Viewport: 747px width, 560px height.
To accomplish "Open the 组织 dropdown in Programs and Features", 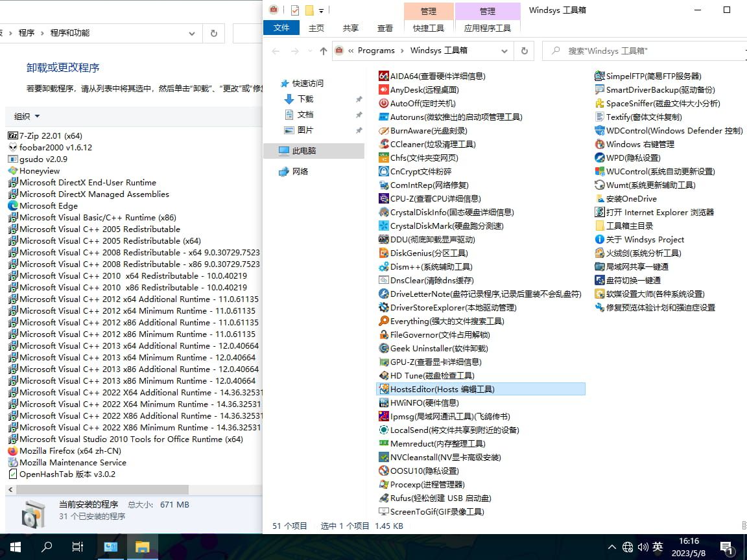I will (27, 116).
